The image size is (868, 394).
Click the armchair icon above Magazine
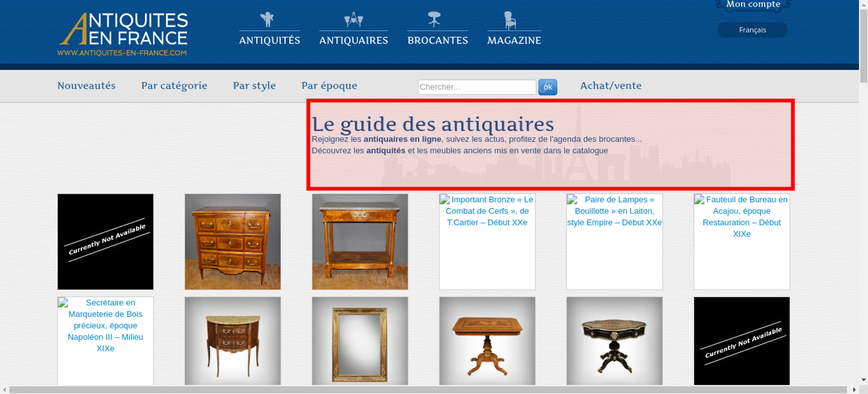click(510, 20)
